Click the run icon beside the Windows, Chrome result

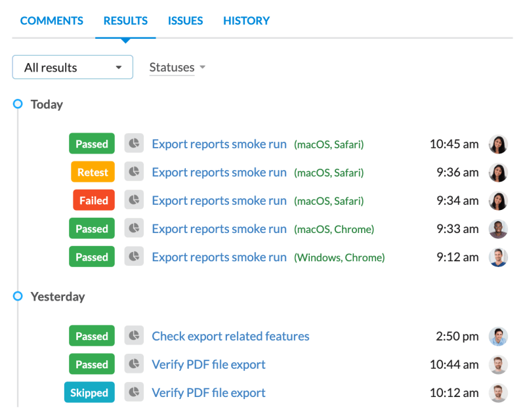(134, 257)
